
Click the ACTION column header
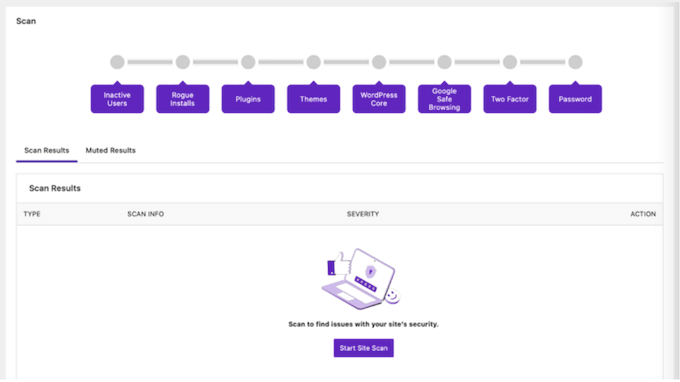(x=643, y=214)
